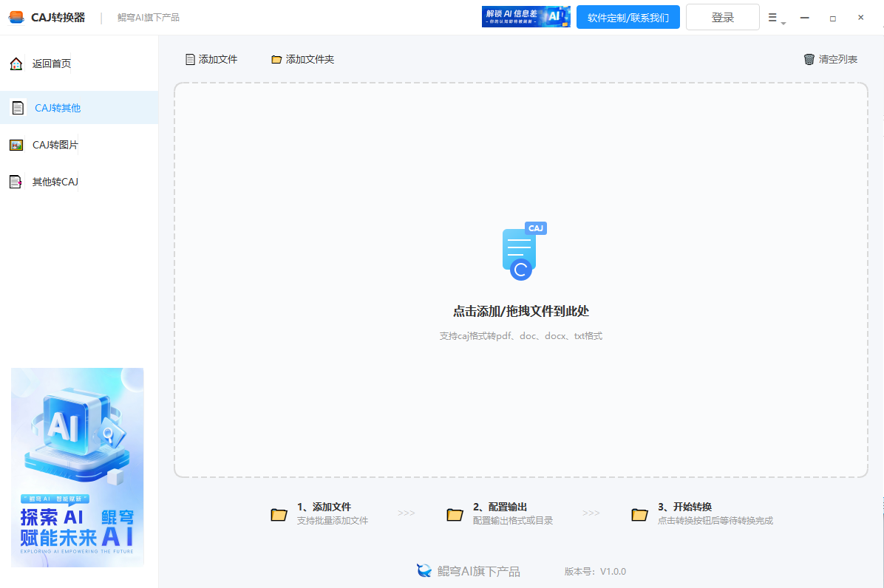Click the 其他转CAJ sidebar icon
This screenshot has width=884, height=588.
tap(18, 181)
